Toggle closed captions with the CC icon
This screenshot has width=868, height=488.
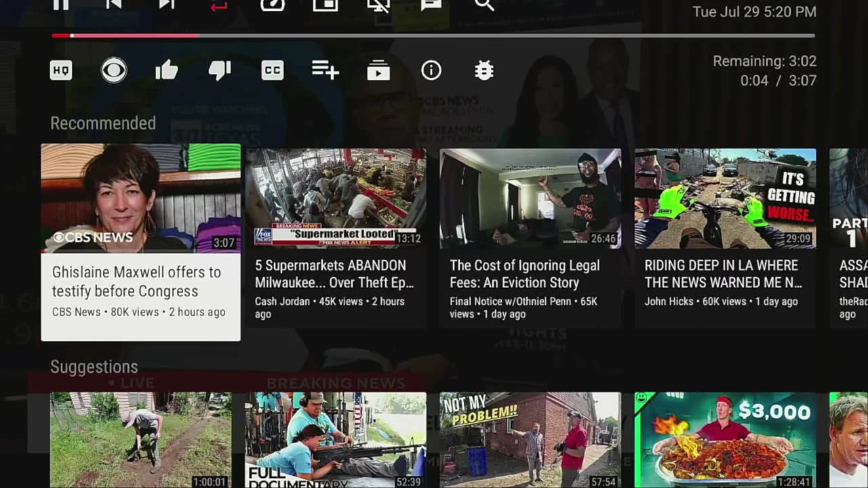coord(273,70)
